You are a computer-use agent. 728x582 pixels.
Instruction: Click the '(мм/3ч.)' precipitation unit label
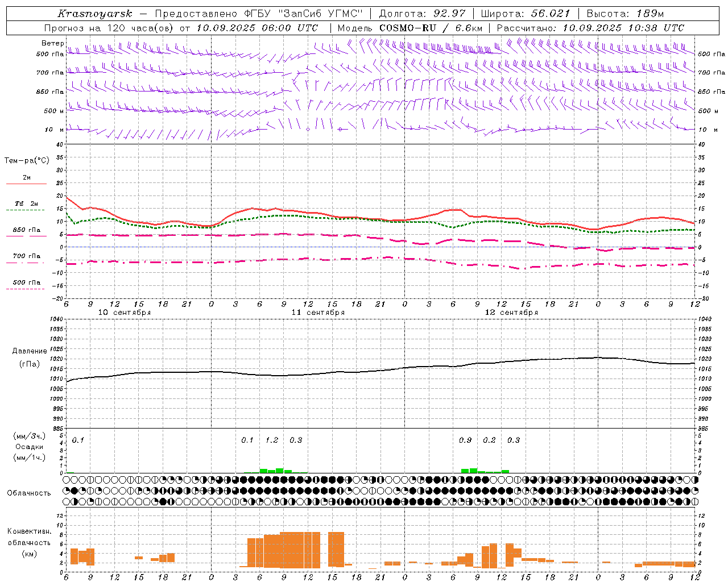(29, 436)
